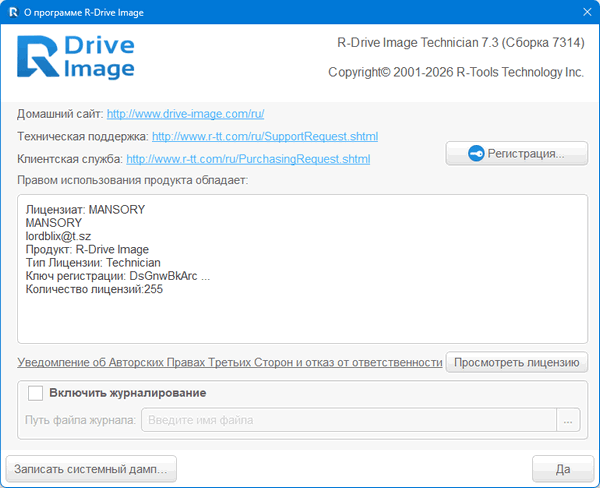Image resolution: width=600 pixels, height=488 pixels.
Task: Click the Количество лицензий:255 line
Action: click(94, 289)
